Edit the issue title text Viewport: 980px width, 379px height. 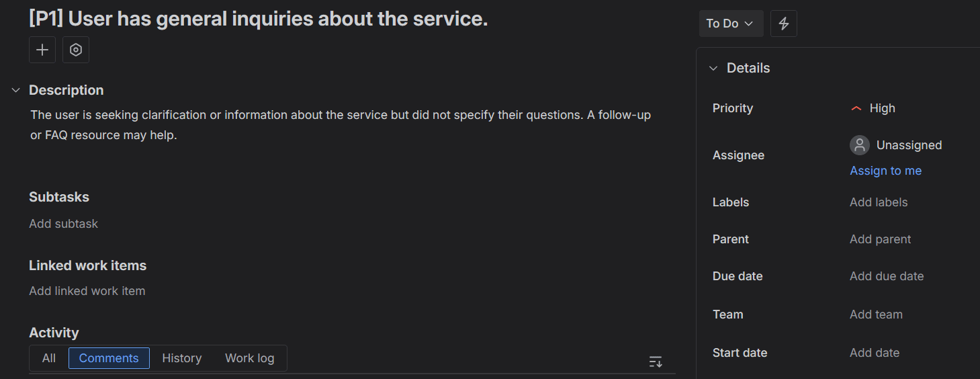(x=258, y=19)
